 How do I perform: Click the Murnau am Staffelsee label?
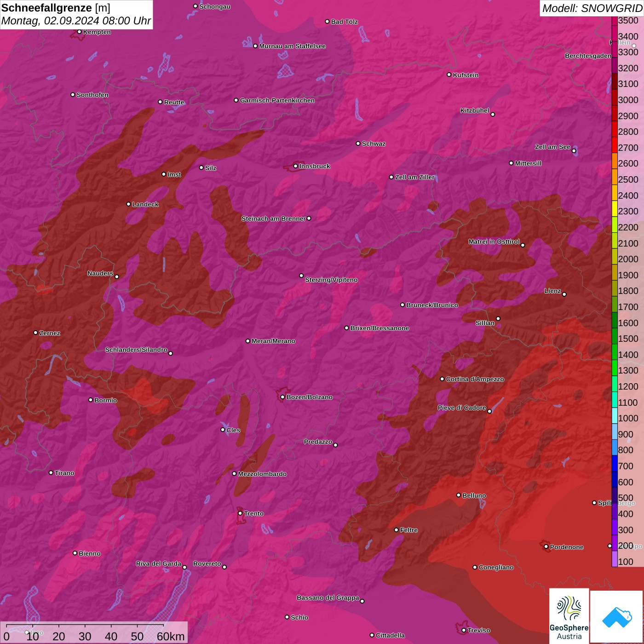pos(293,46)
